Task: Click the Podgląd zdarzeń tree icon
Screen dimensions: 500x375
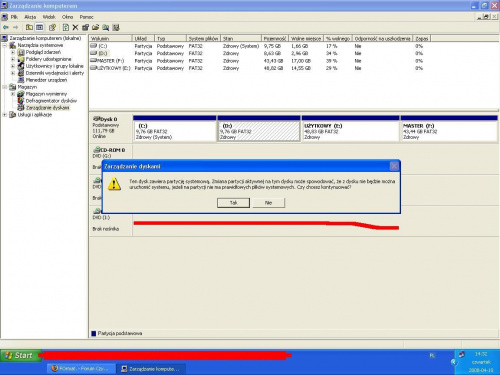Action: [x=21, y=52]
